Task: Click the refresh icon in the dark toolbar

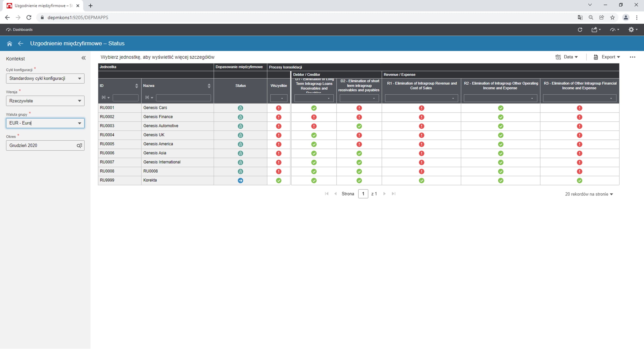Action: point(580,29)
